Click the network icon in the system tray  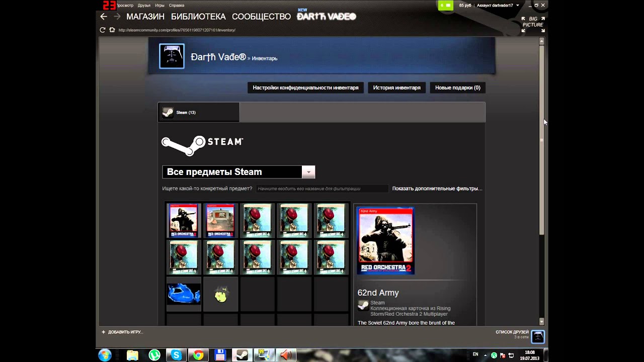511,355
